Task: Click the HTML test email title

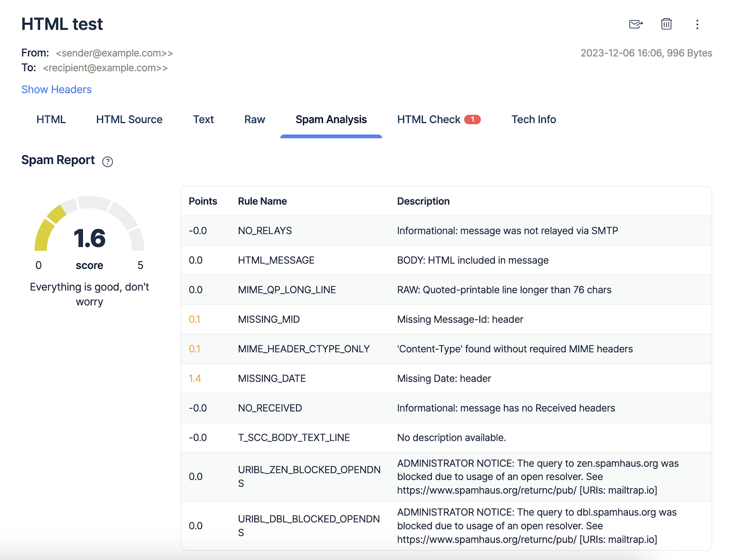Action: click(x=62, y=24)
